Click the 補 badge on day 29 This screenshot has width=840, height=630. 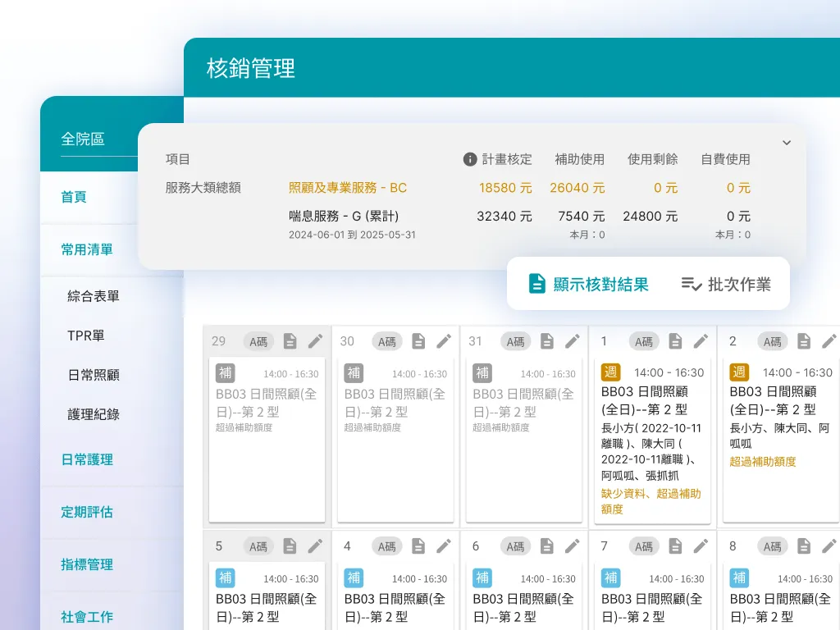[x=226, y=372]
